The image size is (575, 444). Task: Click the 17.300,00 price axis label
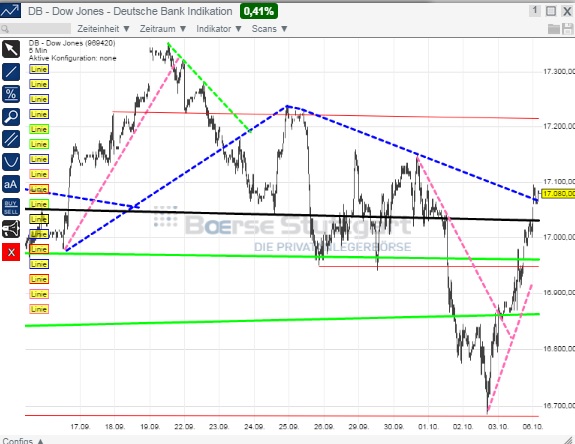pyautogui.click(x=558, y=71)
